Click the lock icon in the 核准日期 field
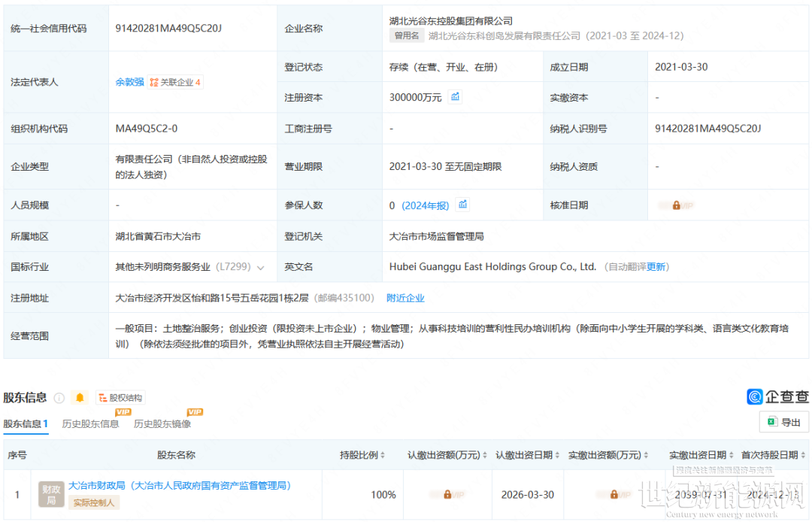 (676, 205)
